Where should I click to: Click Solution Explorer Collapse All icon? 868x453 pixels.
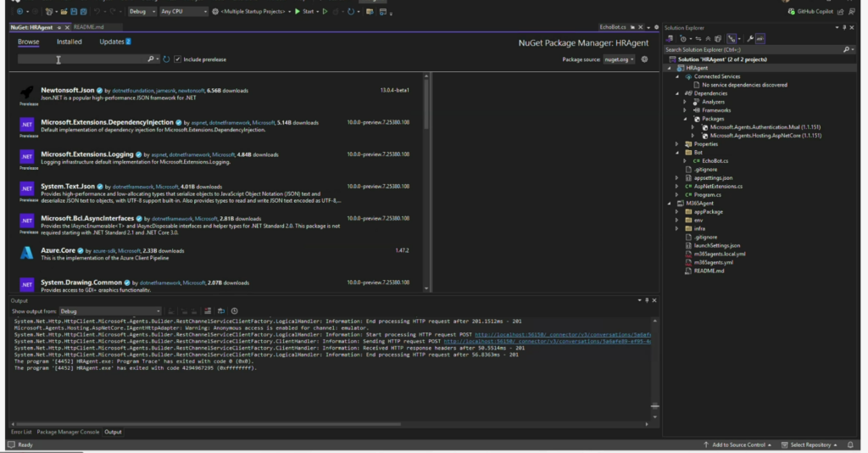pyautogui.click(x=708, y=39)
